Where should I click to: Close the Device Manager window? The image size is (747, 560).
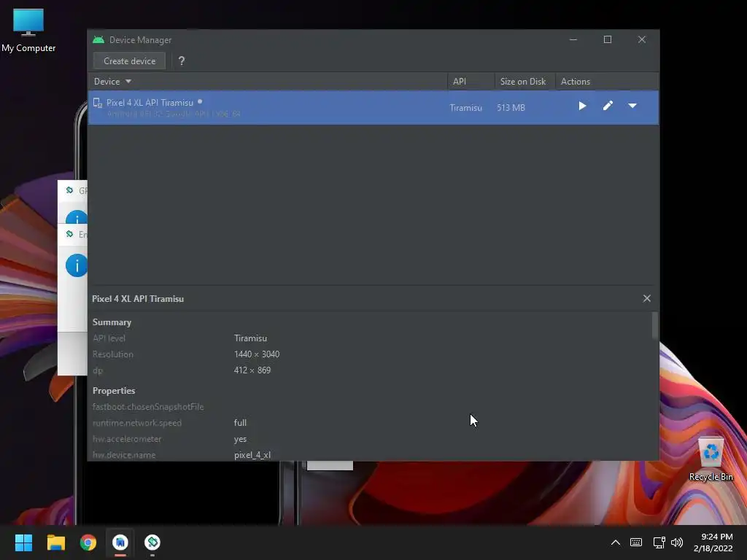[x=642, y=39]
